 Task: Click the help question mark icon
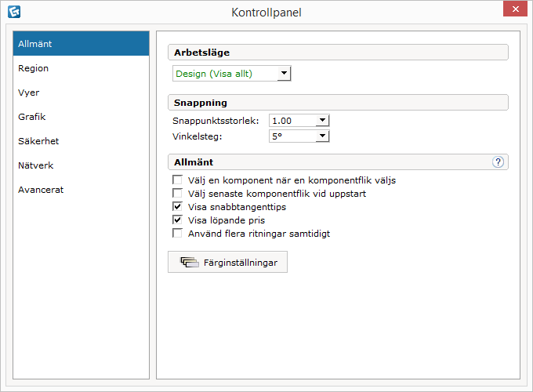498,162
